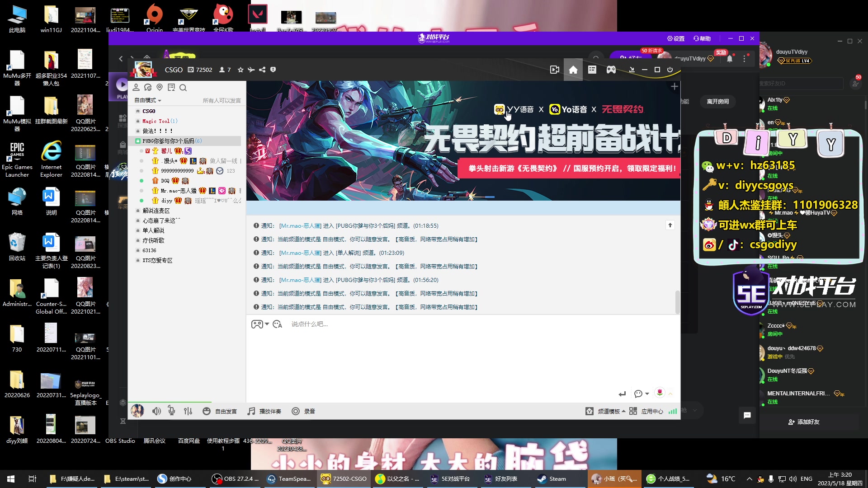Open the XTS恋爱专区 sub-channel

click(x=157, y=260)
